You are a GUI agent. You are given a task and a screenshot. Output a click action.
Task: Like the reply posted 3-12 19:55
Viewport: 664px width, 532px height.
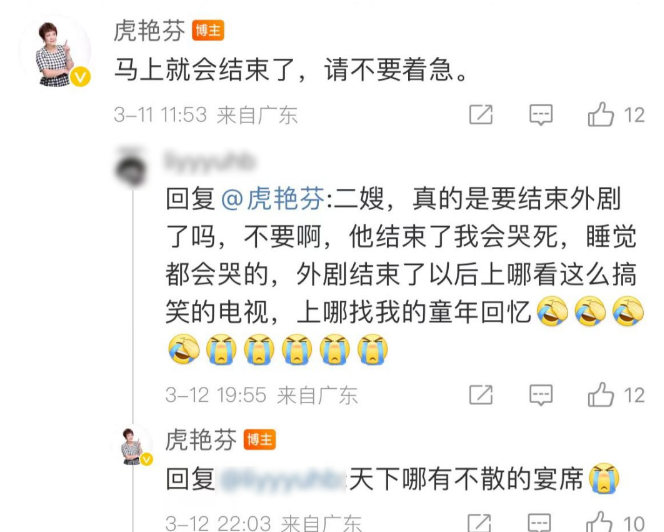click(x=600, y=395)
